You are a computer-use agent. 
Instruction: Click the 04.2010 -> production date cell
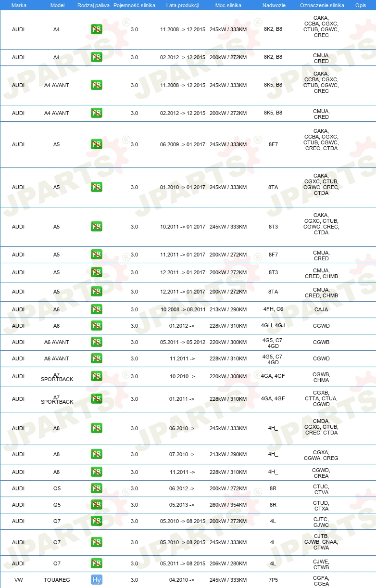(182, 580)
